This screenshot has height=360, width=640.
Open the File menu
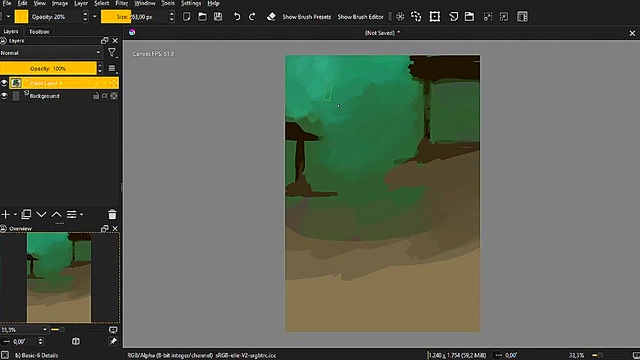click(x=7, y=3)
